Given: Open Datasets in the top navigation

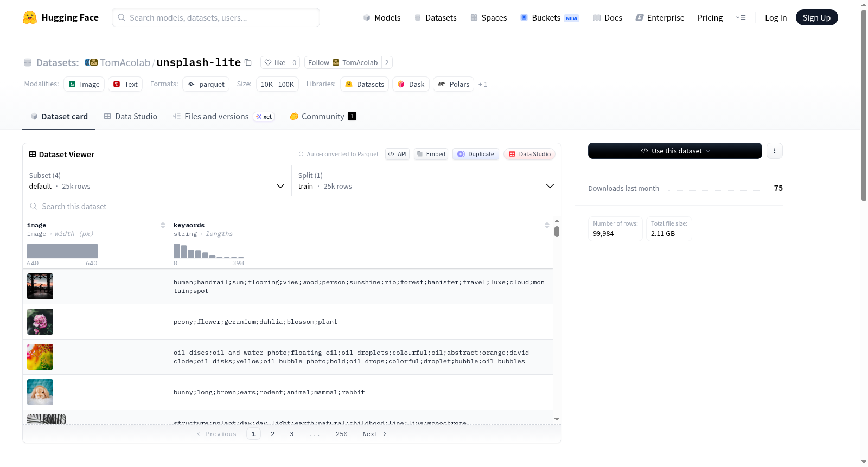Looking at the screenshot, I should tap(435, 17).
